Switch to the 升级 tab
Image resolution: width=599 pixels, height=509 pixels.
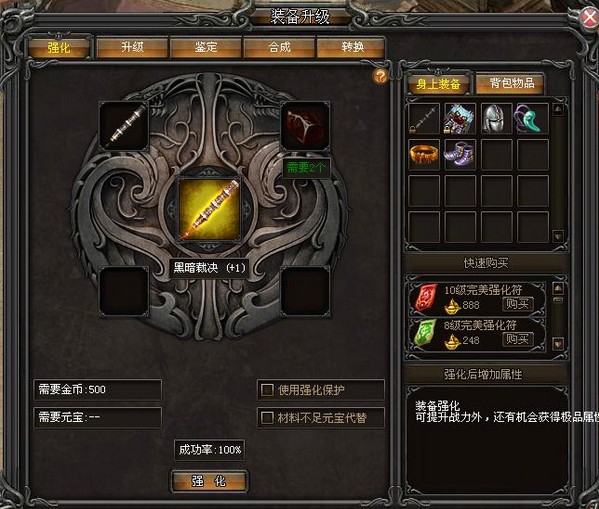click(x=132, y=47)
